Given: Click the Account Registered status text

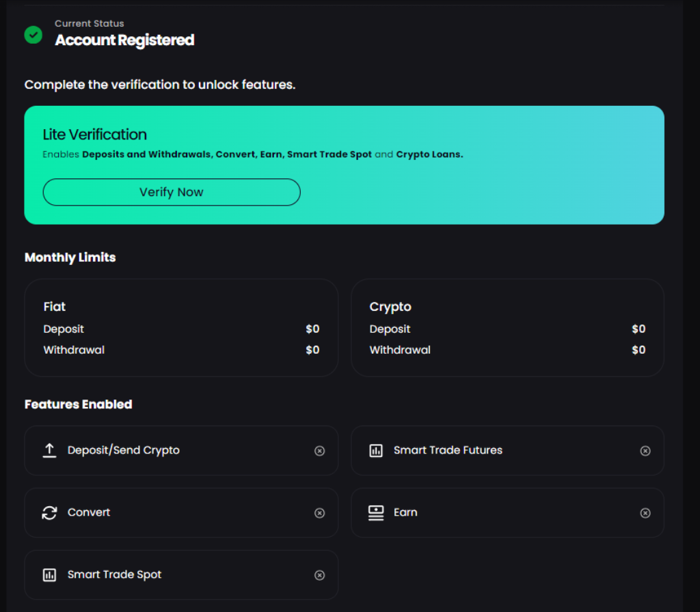Looking at the screenshot, I should point(124,40).
